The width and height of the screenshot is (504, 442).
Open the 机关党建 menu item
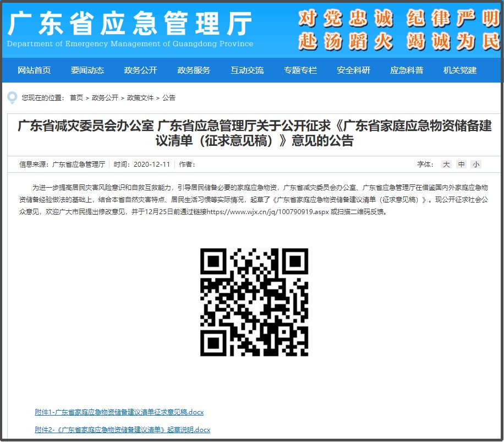tap(460, 70)
